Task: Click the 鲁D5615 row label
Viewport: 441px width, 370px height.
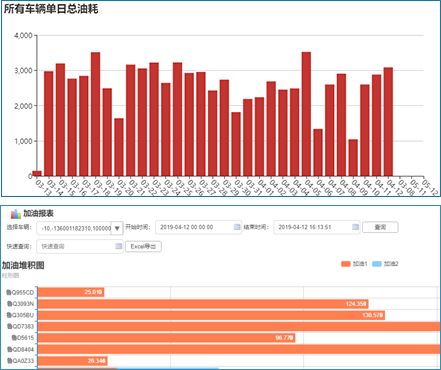Action: coord(23,338)
